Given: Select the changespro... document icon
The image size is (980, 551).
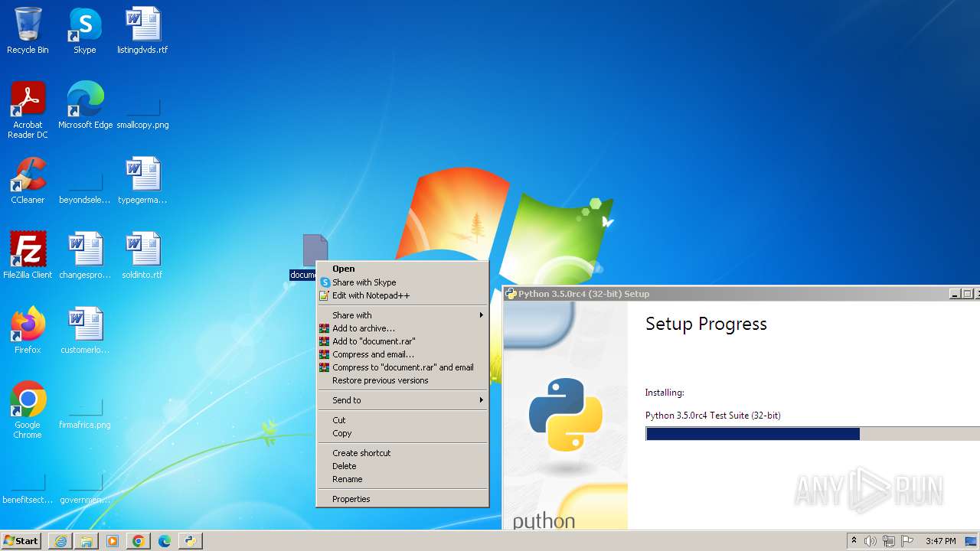Looking at the screenshot, I should (85, 256).
